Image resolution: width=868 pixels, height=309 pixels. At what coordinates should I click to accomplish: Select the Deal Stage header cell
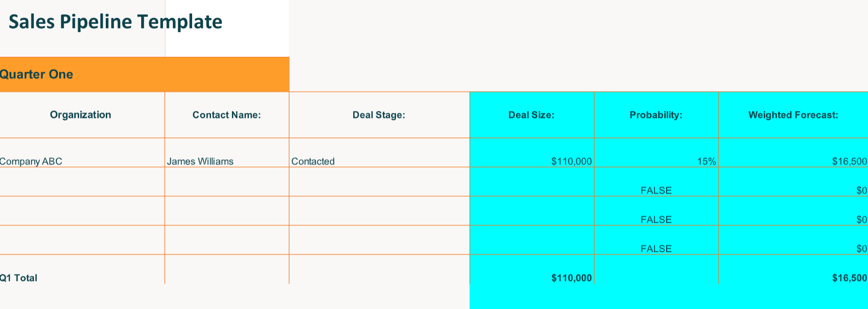coord(379,115)
